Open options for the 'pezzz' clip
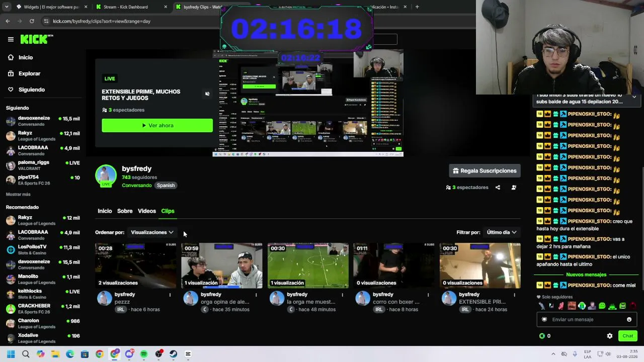644x362 pixels. point(170,295)
